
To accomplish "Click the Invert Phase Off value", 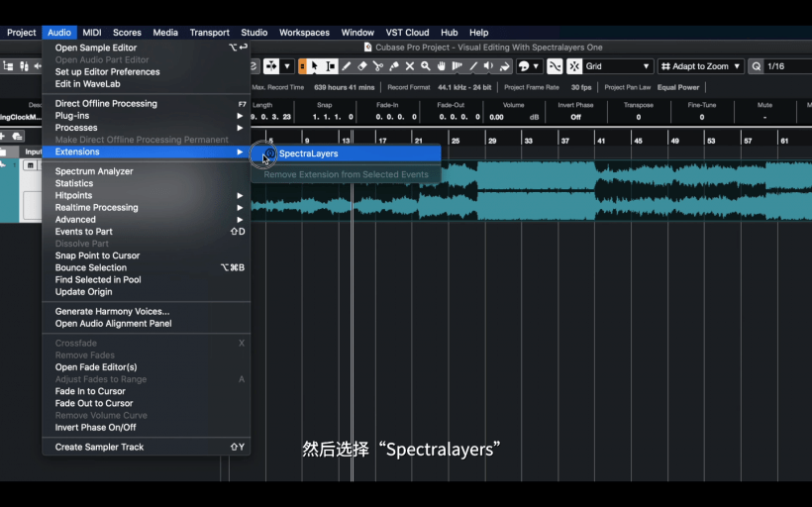I will (x=575, y=117).
